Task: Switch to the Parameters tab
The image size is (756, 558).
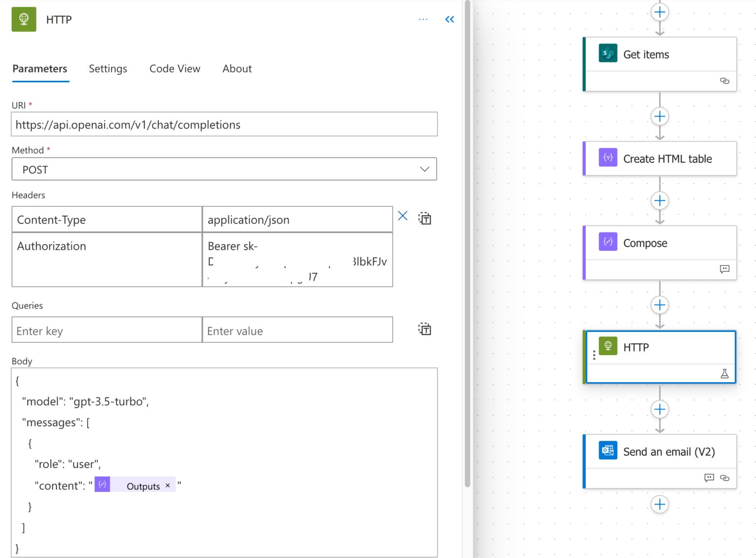Action: pos(40,69)
